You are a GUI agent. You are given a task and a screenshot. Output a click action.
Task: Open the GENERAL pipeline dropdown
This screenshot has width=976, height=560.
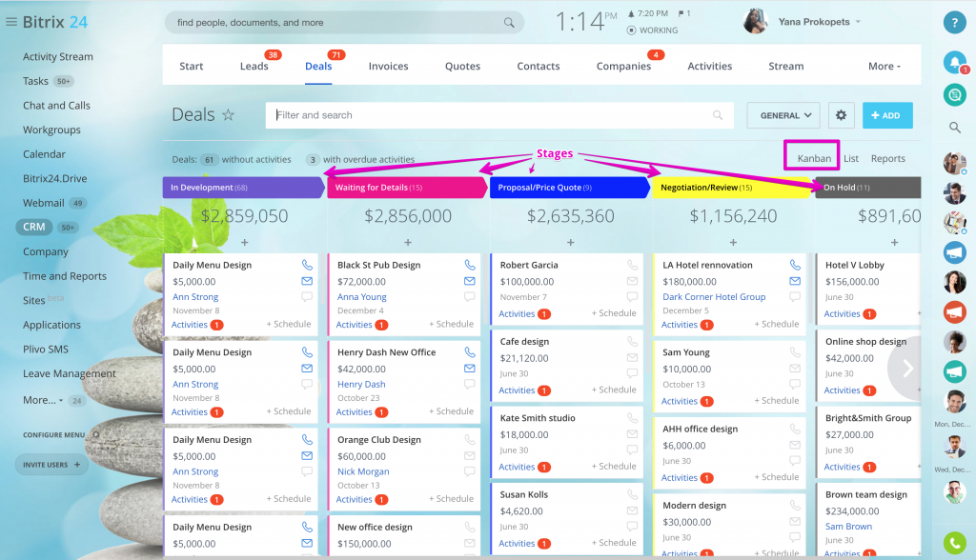tap(783, 115)
